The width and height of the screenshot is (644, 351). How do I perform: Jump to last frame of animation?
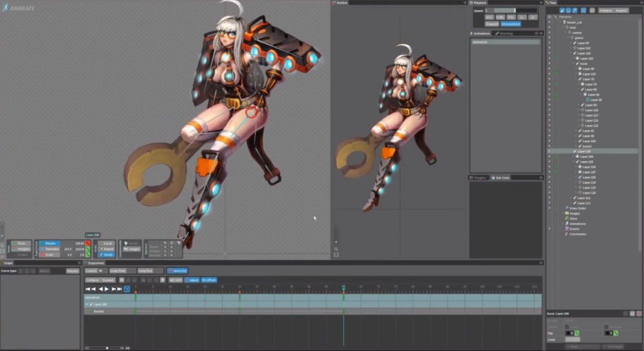[120, 289]
